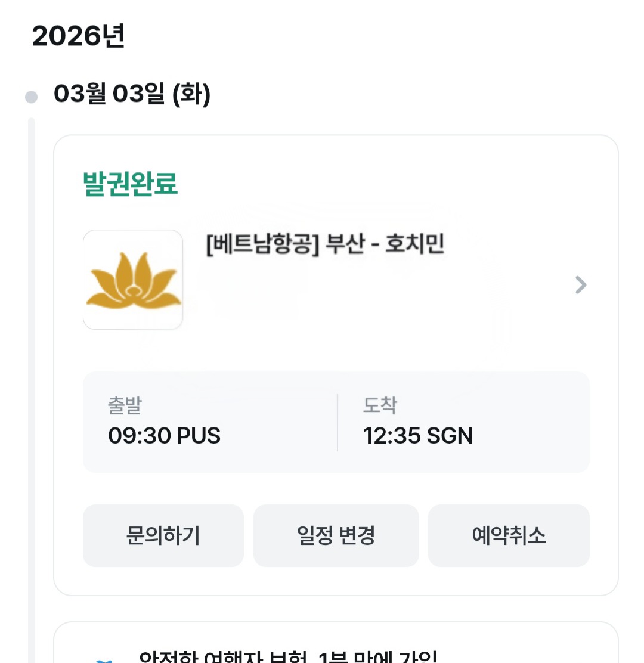Click the 2026년 year heading

(78, 37)
